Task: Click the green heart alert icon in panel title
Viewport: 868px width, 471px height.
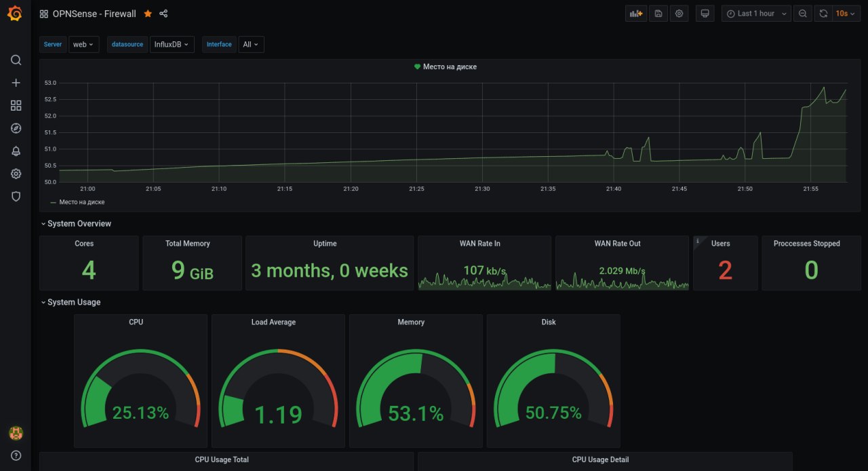Action: [417, 67]
